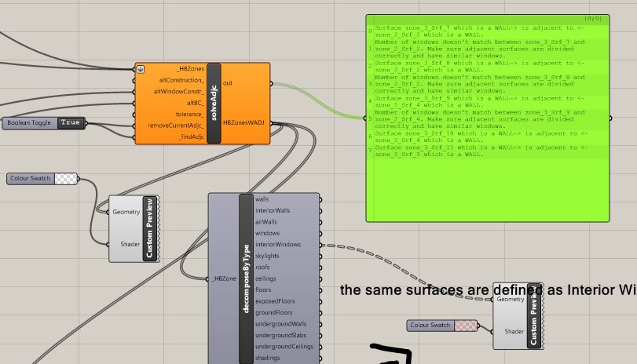The image size is (637, 364).
Task: Click Geometry input on the Custom Preview near solveAdjc
Action: (126, 212)
